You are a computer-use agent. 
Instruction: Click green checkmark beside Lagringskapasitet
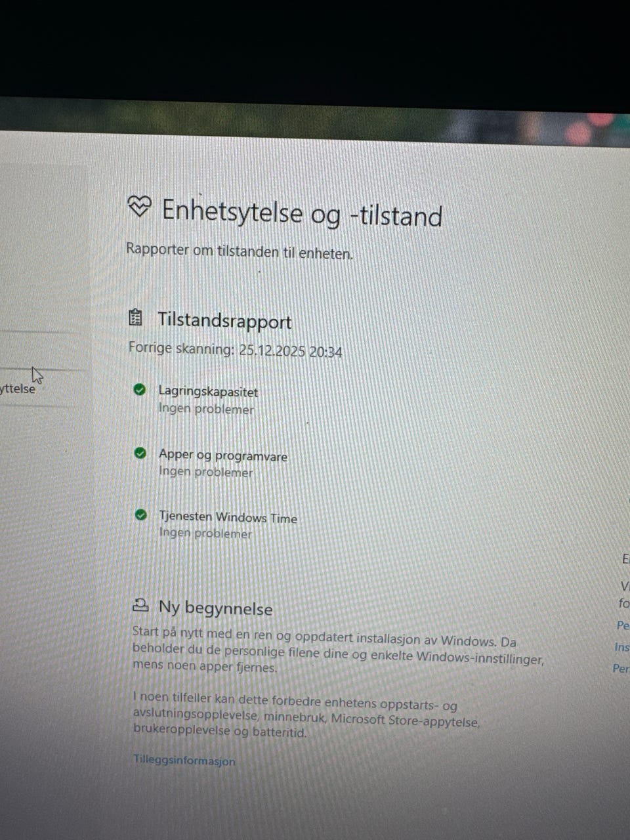click(x=139, y=390)
